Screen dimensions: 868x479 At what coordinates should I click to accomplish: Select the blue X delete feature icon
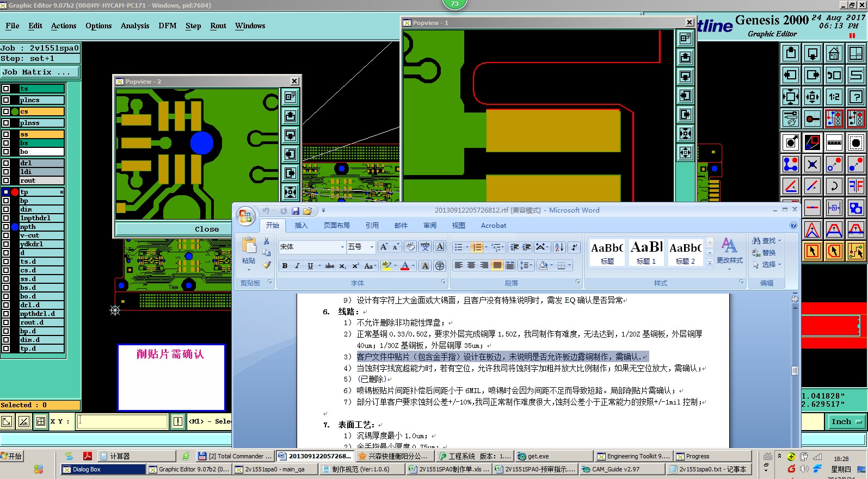(812, 164)
